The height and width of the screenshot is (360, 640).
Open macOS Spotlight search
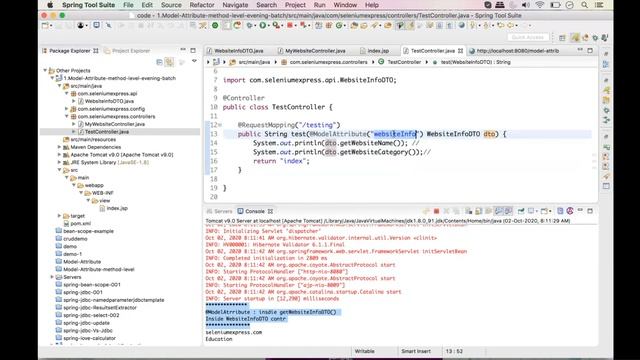pyautogui.click(x=584, y=5)
